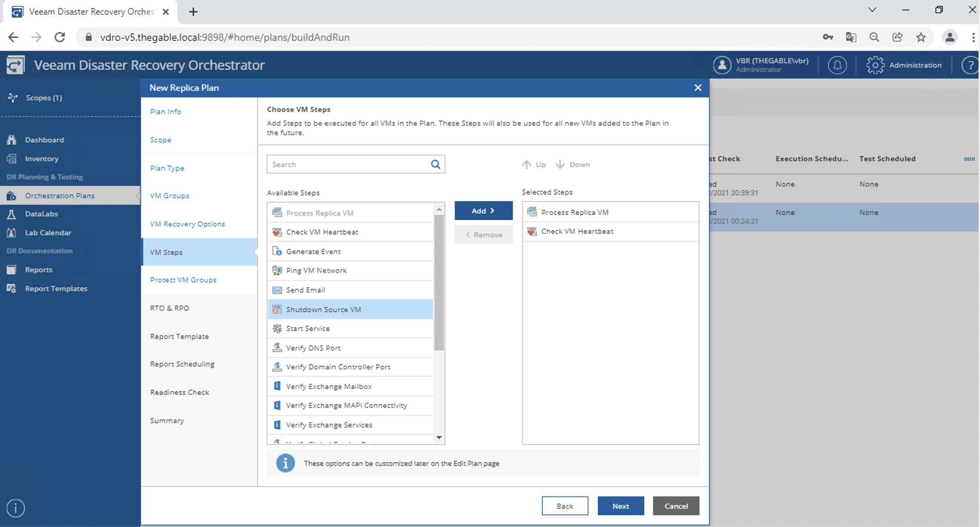Go to the Scope wizard step
Screen dimensions: 980x527
point(161,139)
